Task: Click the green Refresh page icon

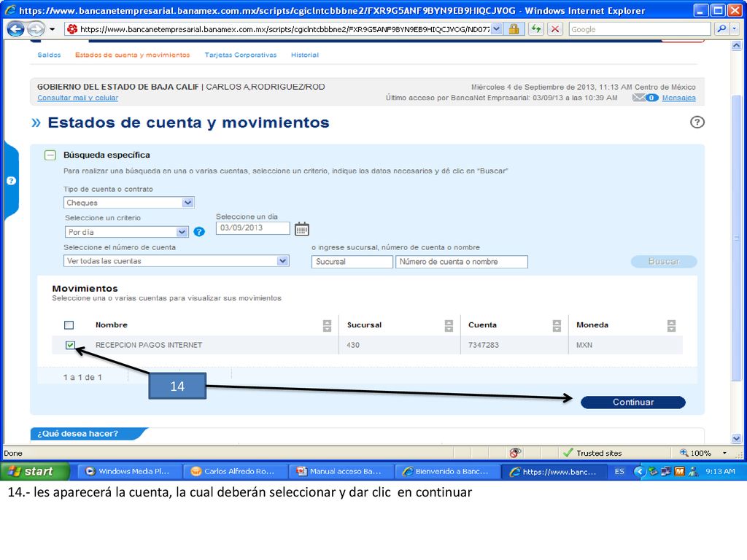Action: tap(536, 29)
